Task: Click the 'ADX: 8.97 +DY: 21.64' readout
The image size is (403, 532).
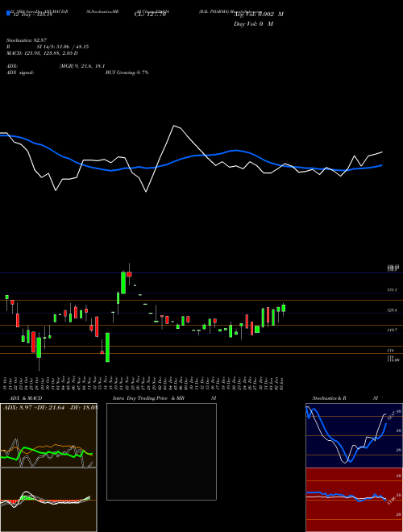Action: pyautogui.click(x=34, y=408)
